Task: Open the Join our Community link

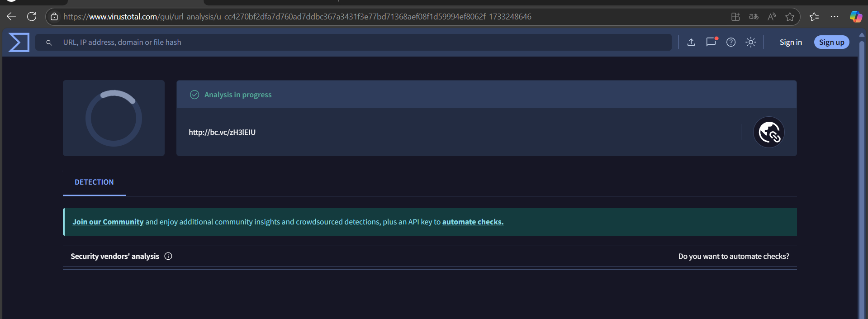Action: click(x=108, y=222)
